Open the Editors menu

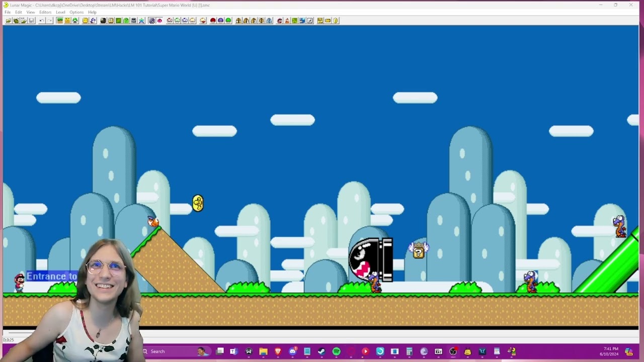pyautogui.click(x=45, y=12)
